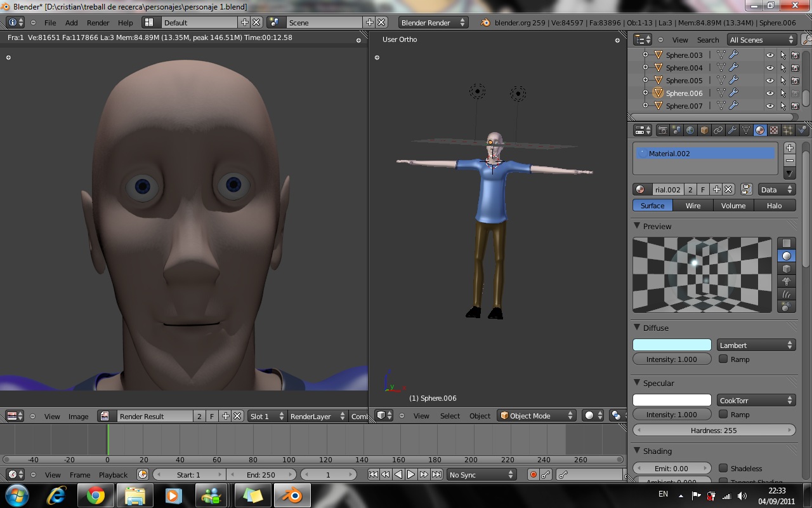Viewport: 812px width, 508px height.
Task: Enable the Shadeless checkbox
Action: click(723, 468)
